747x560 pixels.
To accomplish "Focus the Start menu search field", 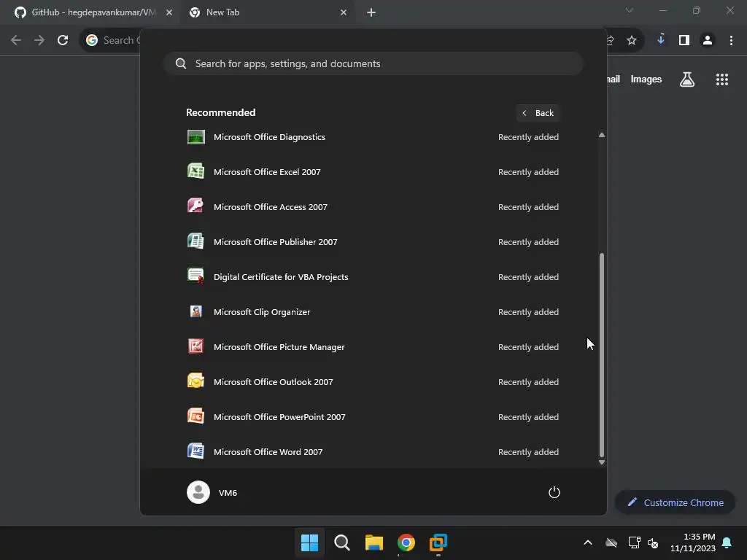I will 373,63.
